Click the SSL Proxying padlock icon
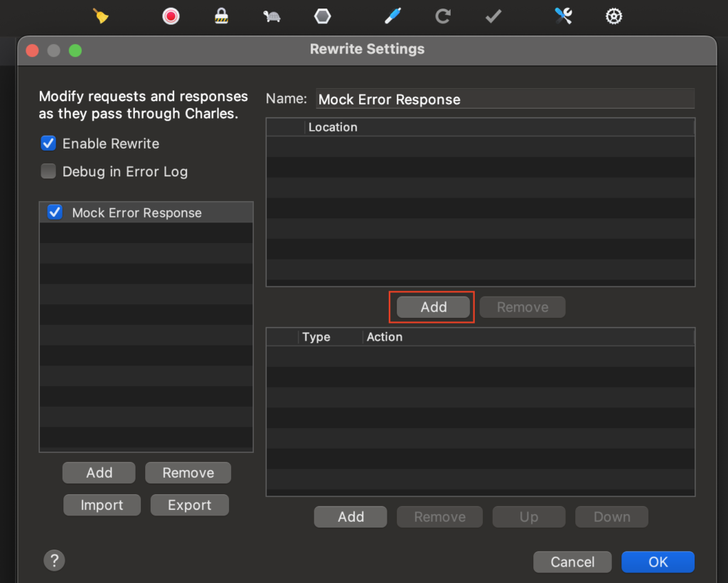728x583 pixels. point(222,16)
